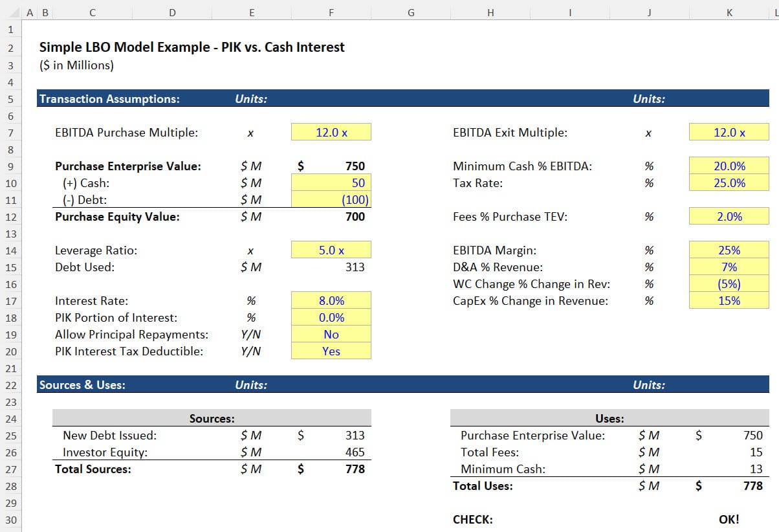
Task: Select the CHECK OK! result cell
Action: tap(729, 519)
